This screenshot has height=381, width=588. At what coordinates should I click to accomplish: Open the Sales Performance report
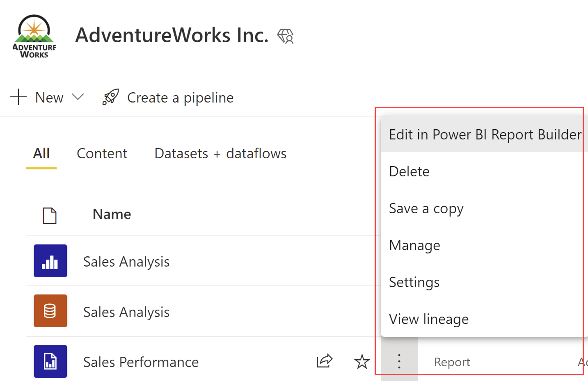click(x=141, y=362)
